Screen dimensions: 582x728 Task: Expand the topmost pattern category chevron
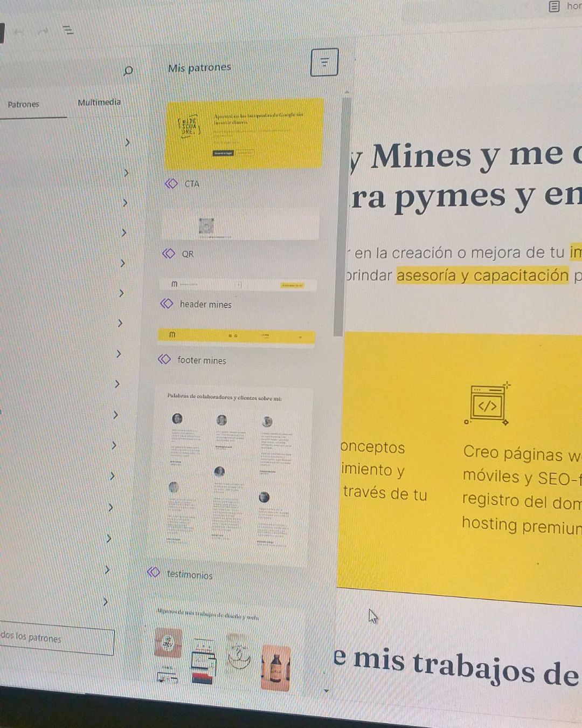(x=127, y=143)
